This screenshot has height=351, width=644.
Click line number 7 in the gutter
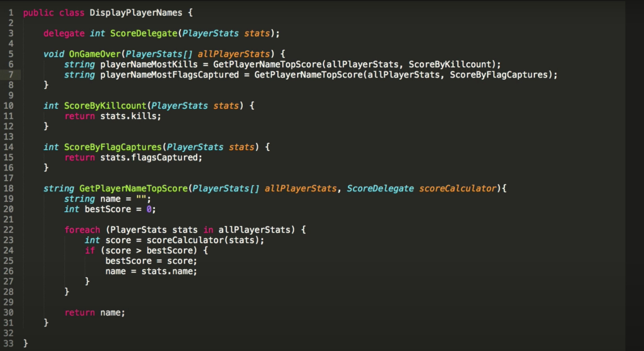tap(11, 75)
